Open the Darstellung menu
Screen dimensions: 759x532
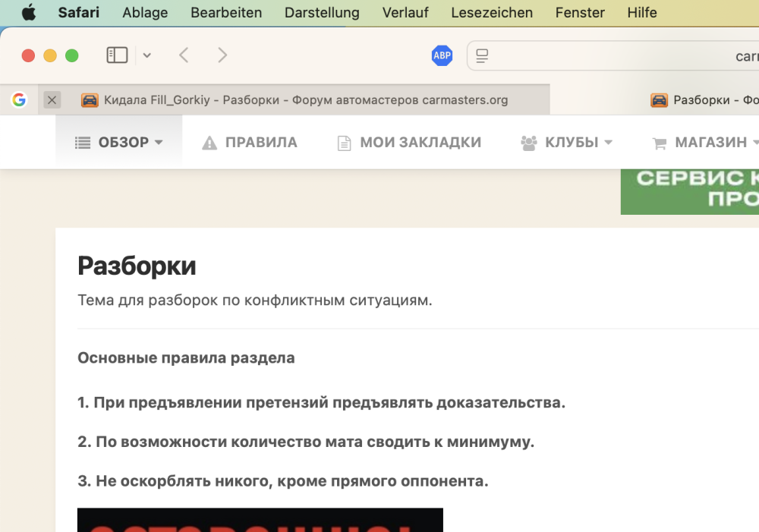coord(322,12)
